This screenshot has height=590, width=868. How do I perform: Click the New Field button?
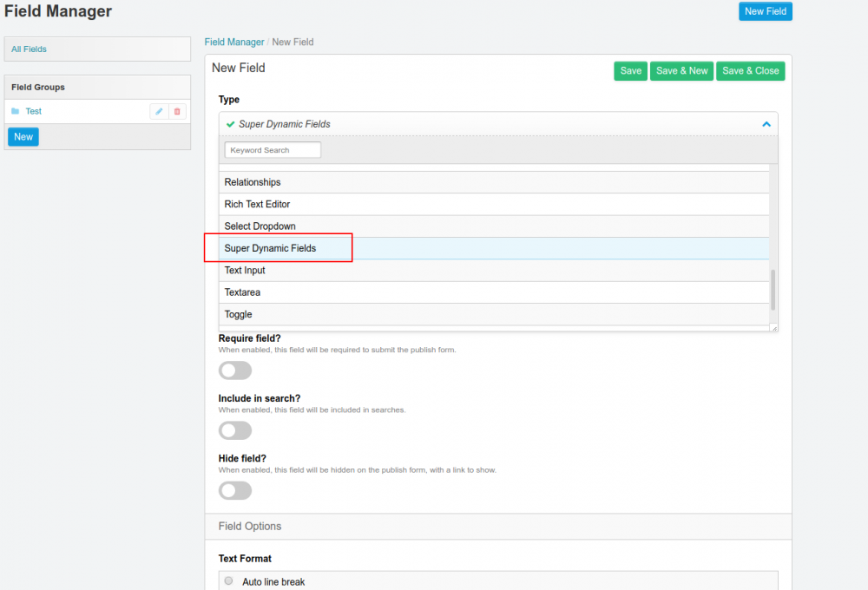click(765, 11)
